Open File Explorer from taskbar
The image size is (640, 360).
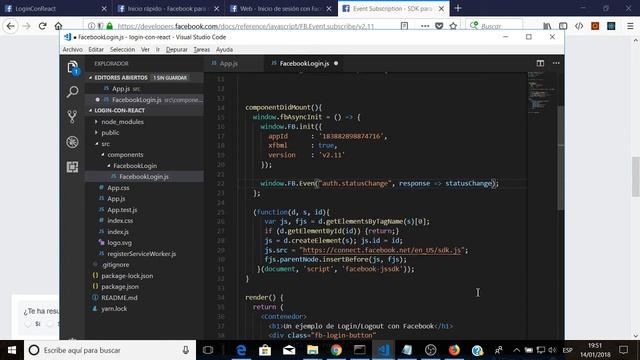pyautogui.click(x=313, y=350)
